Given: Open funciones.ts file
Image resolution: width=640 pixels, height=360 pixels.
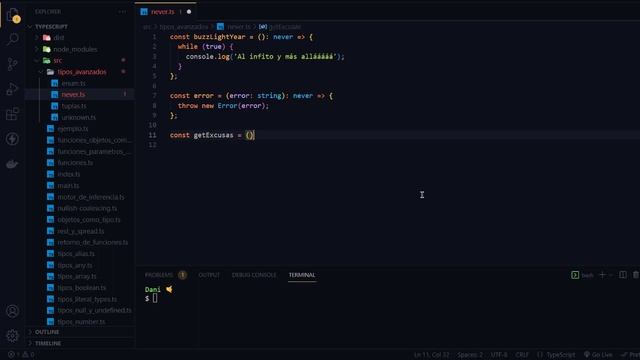Looking at the screenshot, I should pyautogui.click(x=75, y=163).
